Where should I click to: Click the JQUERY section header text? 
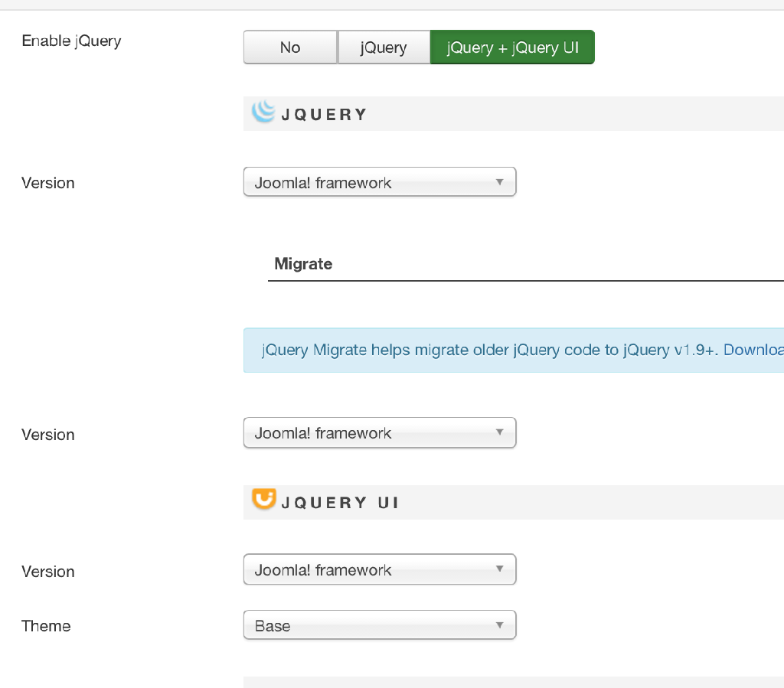coord(324,115)
